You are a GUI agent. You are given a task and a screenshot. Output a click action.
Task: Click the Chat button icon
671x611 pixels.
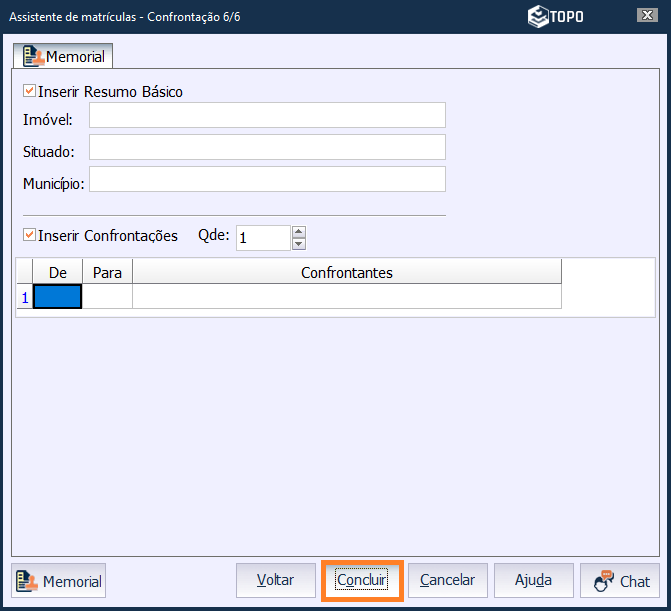[x=603, y=581]
